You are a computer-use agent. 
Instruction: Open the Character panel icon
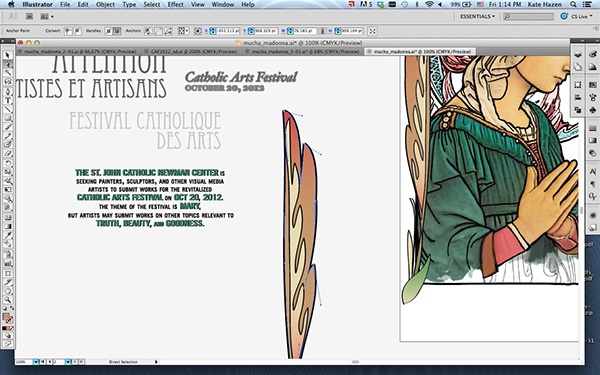pyautogui.click(x=593, y=172)
